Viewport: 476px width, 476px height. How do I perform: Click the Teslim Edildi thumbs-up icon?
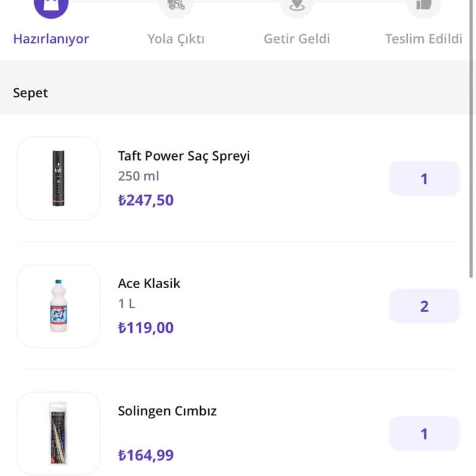423,5
